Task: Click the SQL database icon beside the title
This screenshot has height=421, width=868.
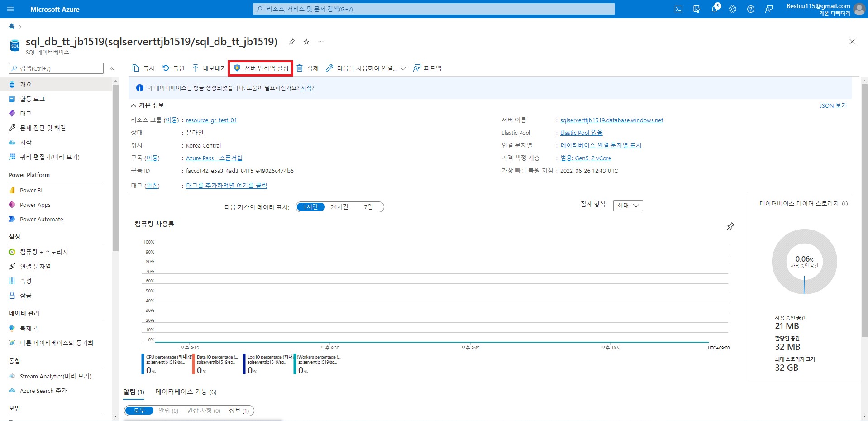Action: [15, 45]
